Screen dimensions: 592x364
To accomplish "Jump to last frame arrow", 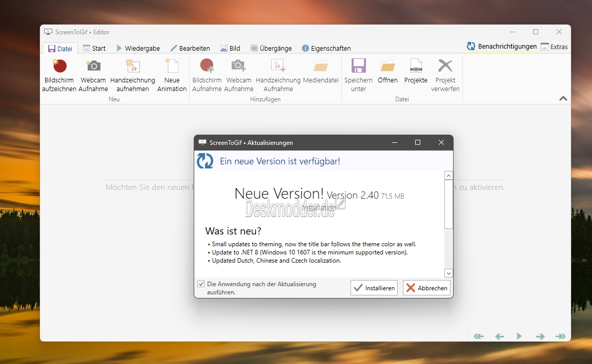I will (x=561, y=336).
